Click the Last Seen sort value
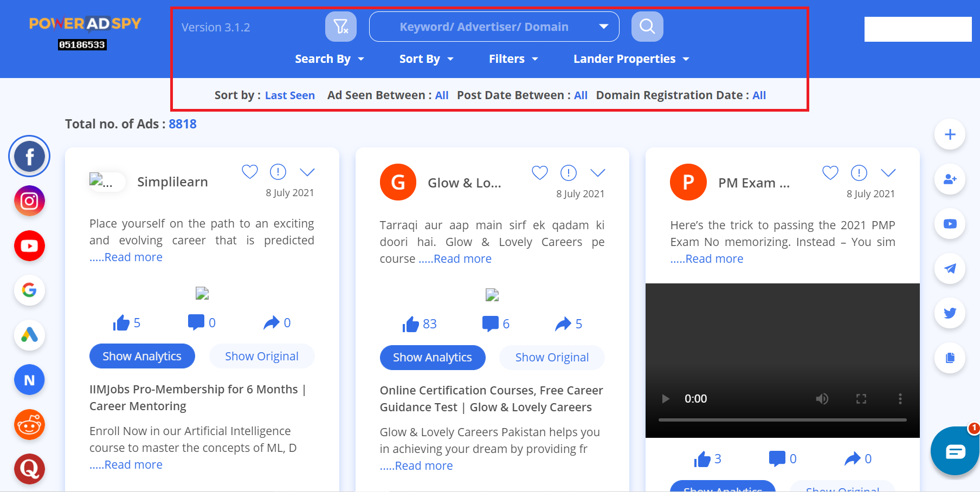980x492 pixels. (290, 95)
